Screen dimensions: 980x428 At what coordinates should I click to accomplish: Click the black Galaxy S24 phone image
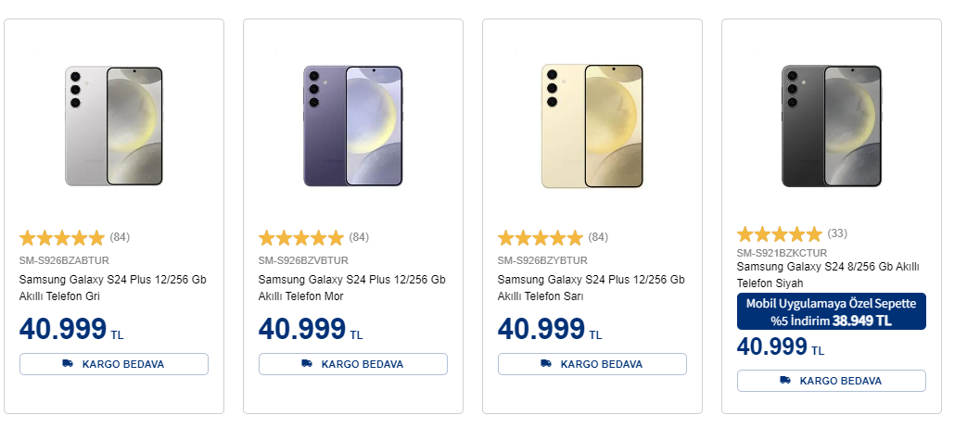(832, 126)
